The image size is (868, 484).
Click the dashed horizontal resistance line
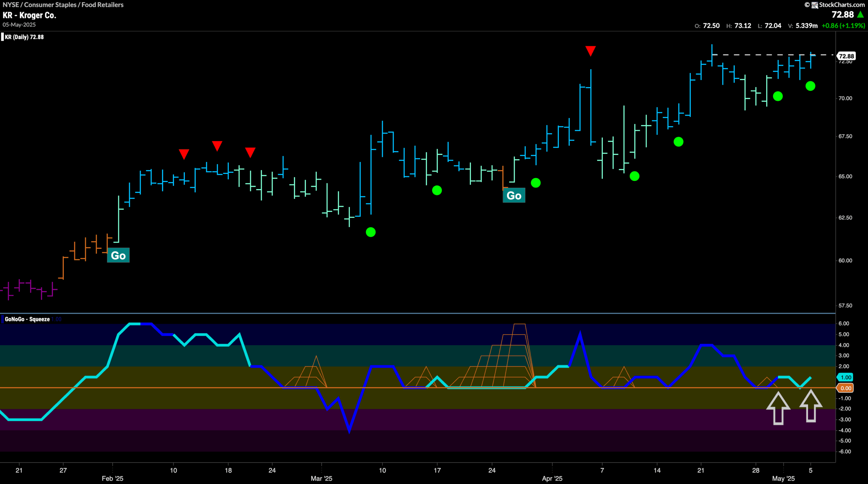point(773,55)
